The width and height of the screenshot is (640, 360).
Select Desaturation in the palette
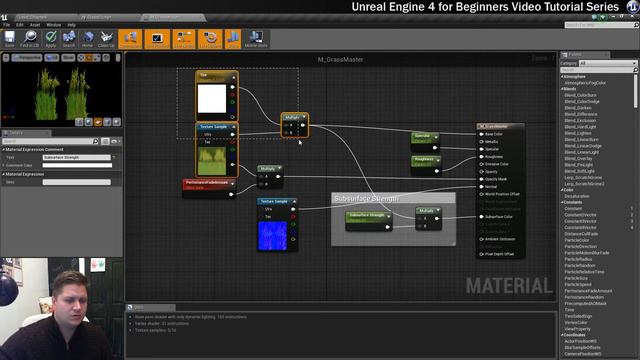(577, 196)
